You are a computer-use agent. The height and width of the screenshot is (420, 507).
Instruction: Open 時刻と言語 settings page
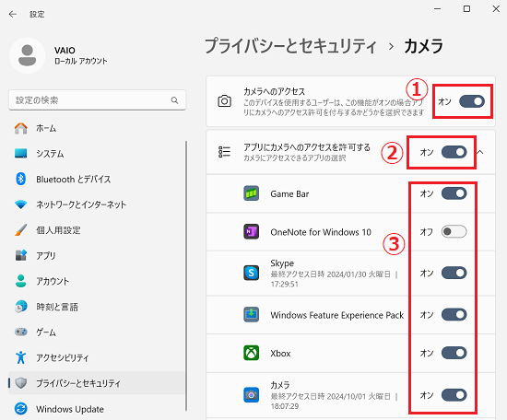pyautogui.click(x=97, y=307)
